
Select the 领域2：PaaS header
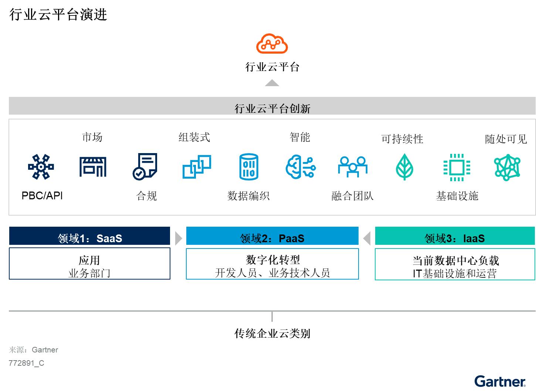pyautogui.click(x=272, y=236)
